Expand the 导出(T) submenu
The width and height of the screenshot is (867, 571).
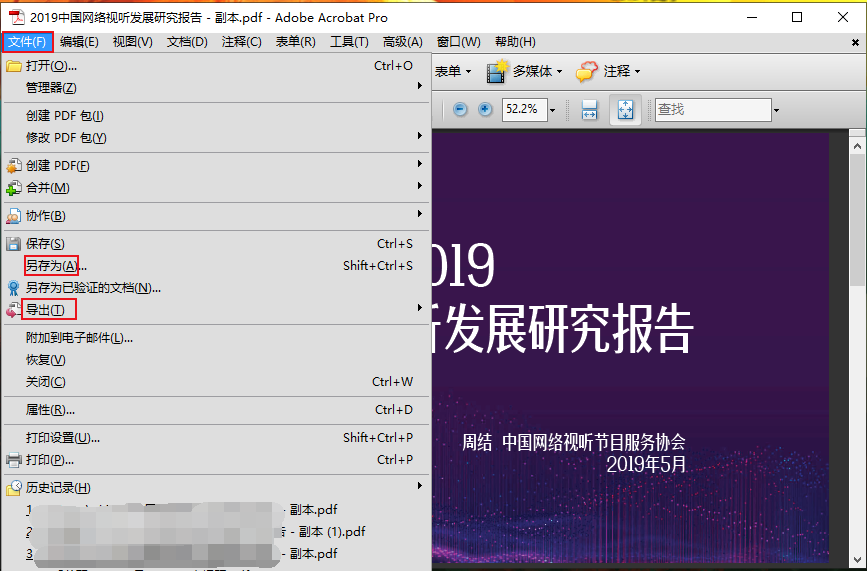tap(216, 310)
